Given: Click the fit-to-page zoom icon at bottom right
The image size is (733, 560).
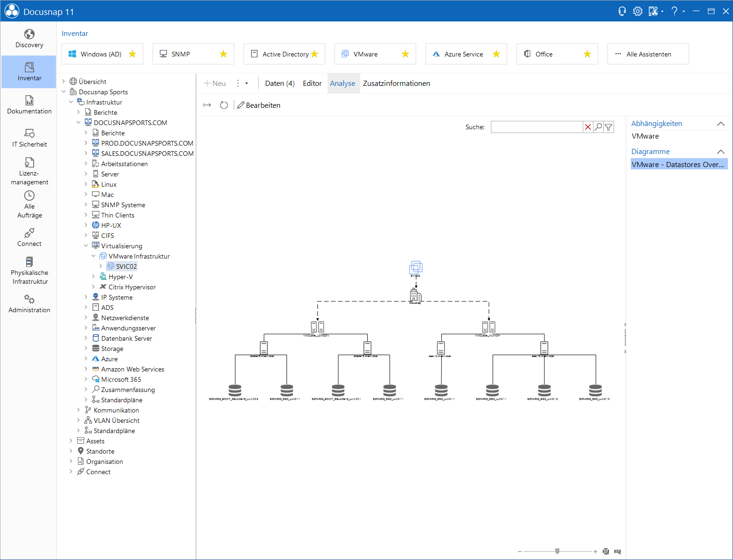Looking at the screenshot, I should pyautogui.click(x=606, y=552).
